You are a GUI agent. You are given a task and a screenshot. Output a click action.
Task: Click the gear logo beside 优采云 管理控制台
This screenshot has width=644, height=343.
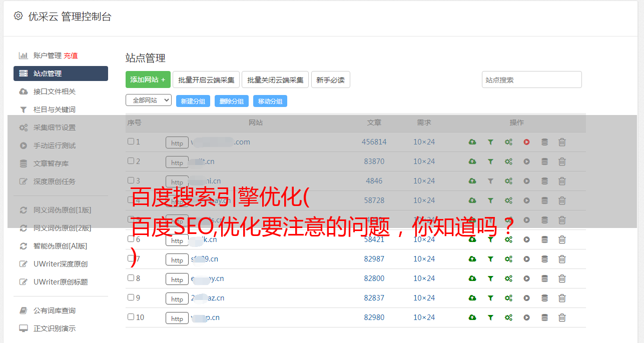pyautogui.click(x=18, y=16)
